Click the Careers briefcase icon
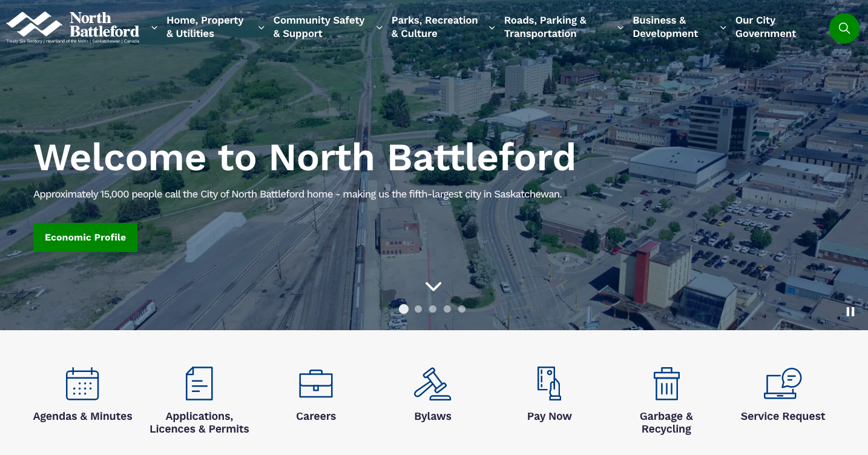This screenshot has height=455, width=868. (316, 384)
